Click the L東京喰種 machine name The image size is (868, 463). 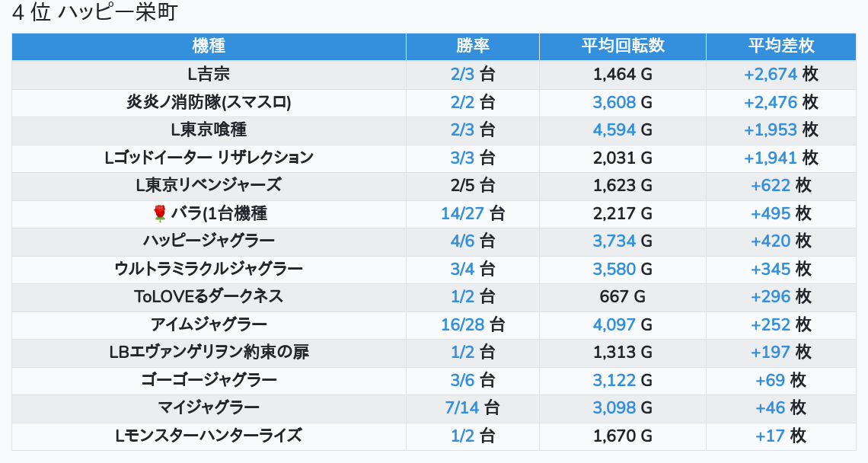click(x=209, y=129)
